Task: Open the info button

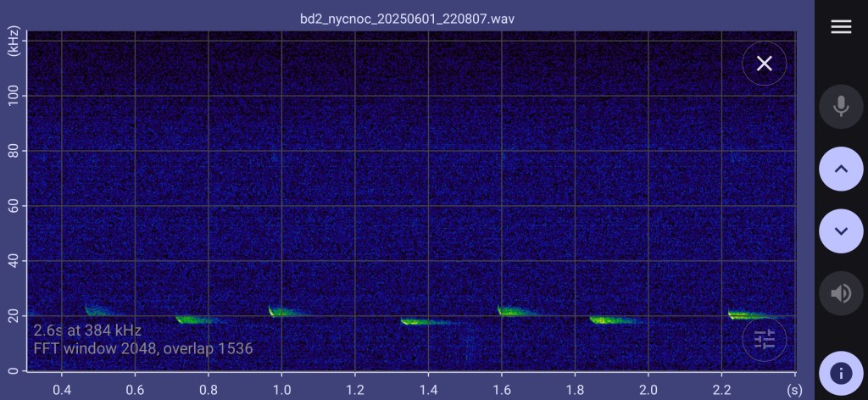Action: pyautogui.click(x=841, y=373)
